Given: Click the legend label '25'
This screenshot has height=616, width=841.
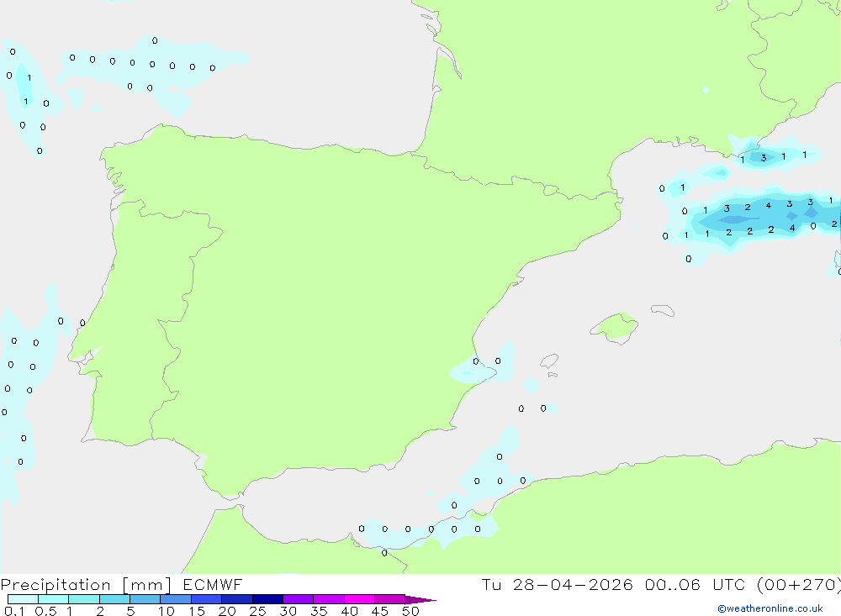Looking at the screenshot, I should (x=258, y=611).
